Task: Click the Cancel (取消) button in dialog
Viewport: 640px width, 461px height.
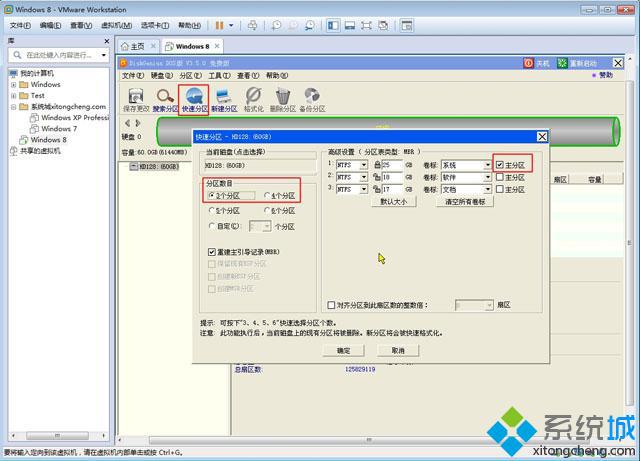Action: coord(398,350)
